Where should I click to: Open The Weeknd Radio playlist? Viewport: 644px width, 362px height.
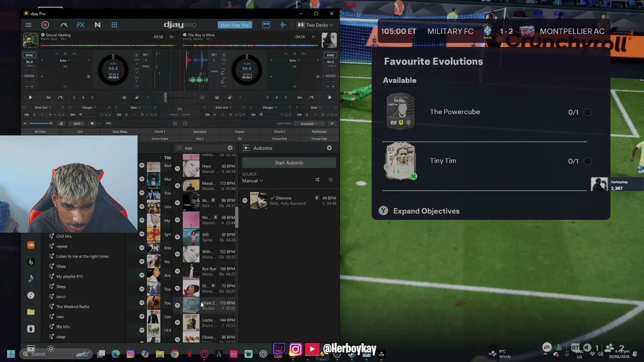coord(72,307)
